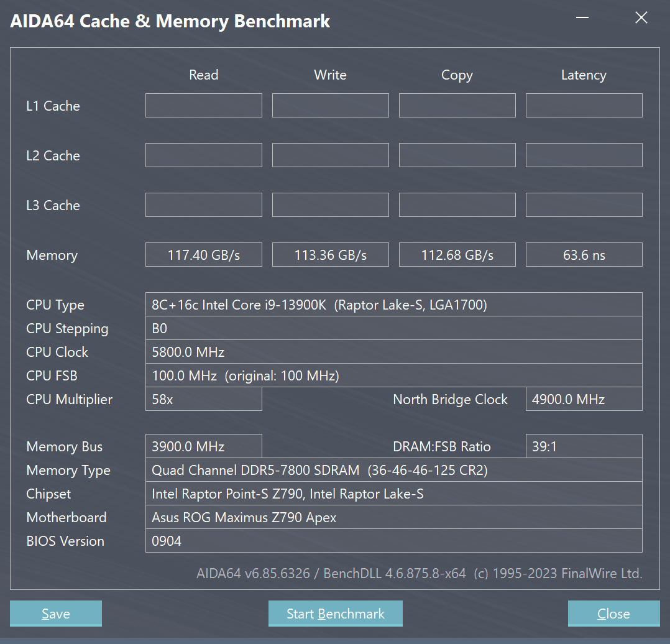This screenshot has height=644, width=670.
Task: Click the Memory Type DDR5-7800 value
Action: (393, 470)
